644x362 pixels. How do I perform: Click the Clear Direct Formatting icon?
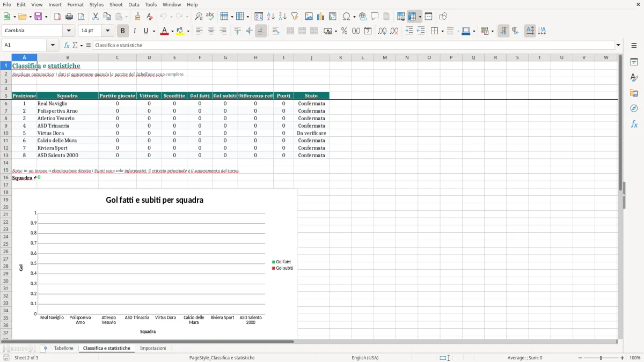[x=149, y=17]
